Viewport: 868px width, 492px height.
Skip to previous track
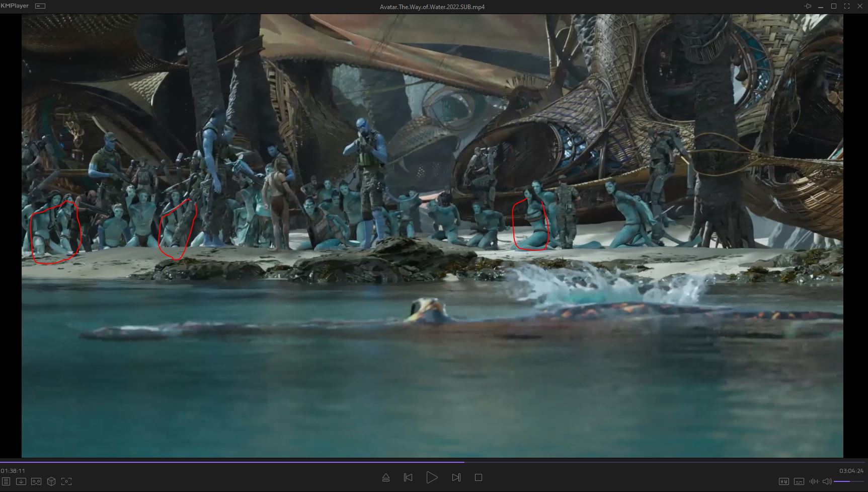pyautogui.click(x=408, y=477)
